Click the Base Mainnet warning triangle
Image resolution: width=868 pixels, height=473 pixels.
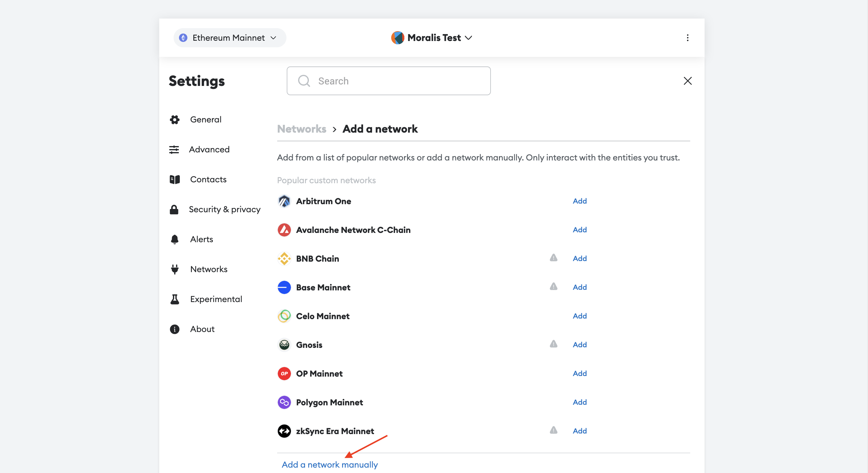click(553, 286)
